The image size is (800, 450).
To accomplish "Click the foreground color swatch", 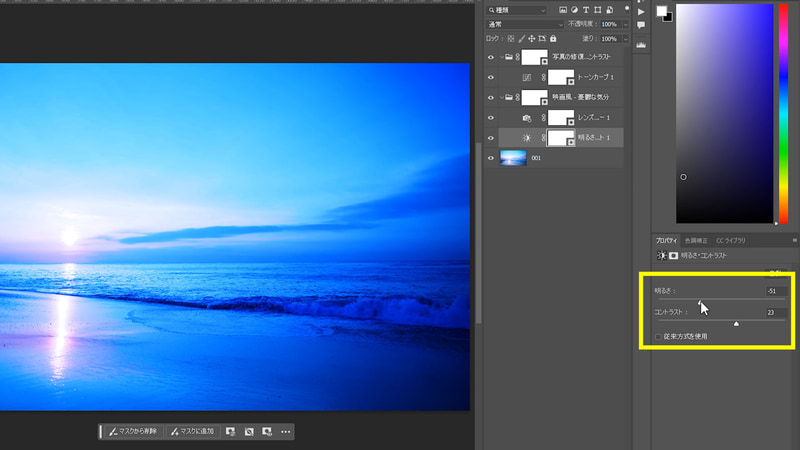I will (661, 11).
